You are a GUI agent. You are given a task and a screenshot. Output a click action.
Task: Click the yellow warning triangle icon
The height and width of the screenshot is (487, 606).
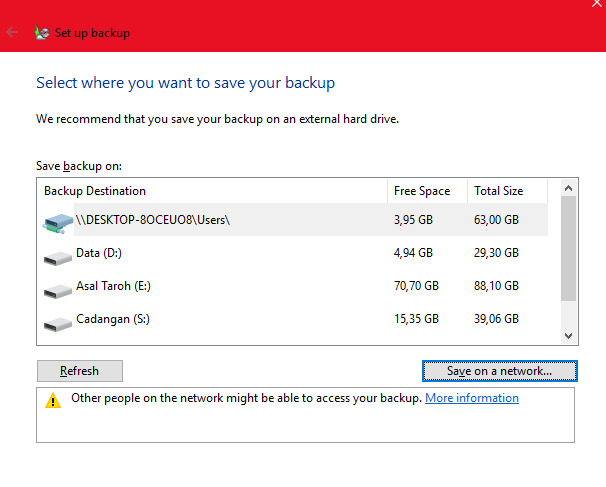pos(53,400)
